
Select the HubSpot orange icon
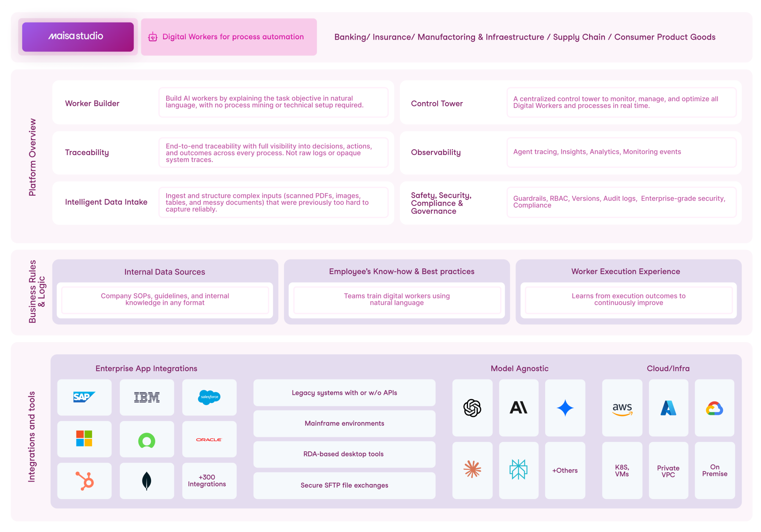(85, 481)
